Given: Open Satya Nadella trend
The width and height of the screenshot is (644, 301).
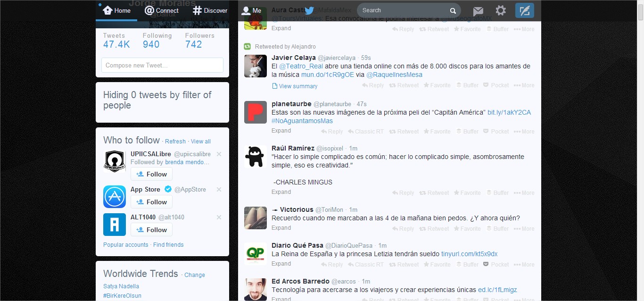Looking at the screenshot, I should 121,286.
